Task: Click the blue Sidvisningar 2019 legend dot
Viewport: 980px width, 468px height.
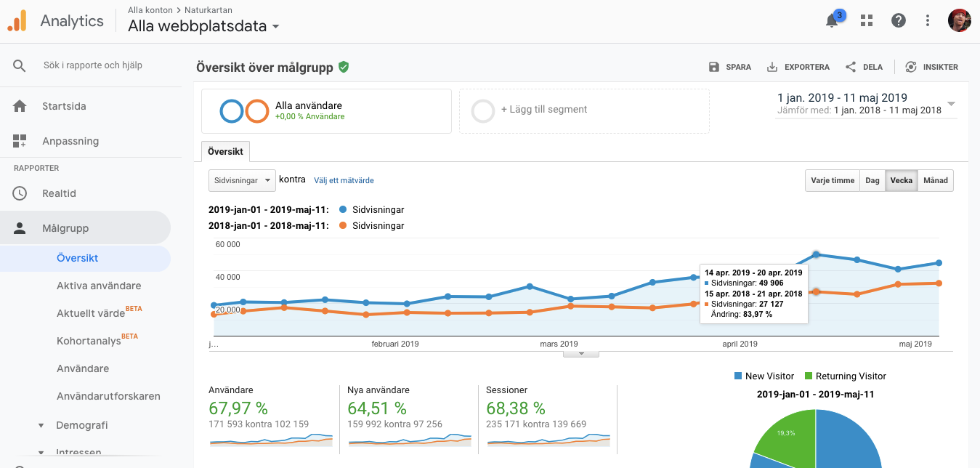Action: pos(343,210)
